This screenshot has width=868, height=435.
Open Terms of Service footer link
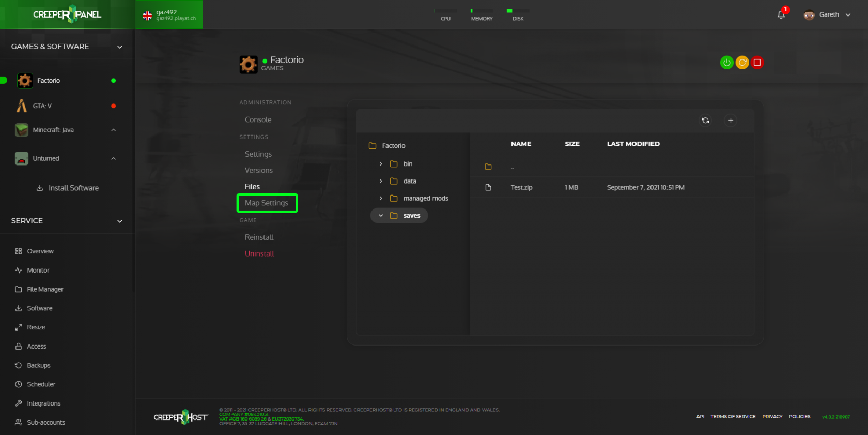coord(733,417)
